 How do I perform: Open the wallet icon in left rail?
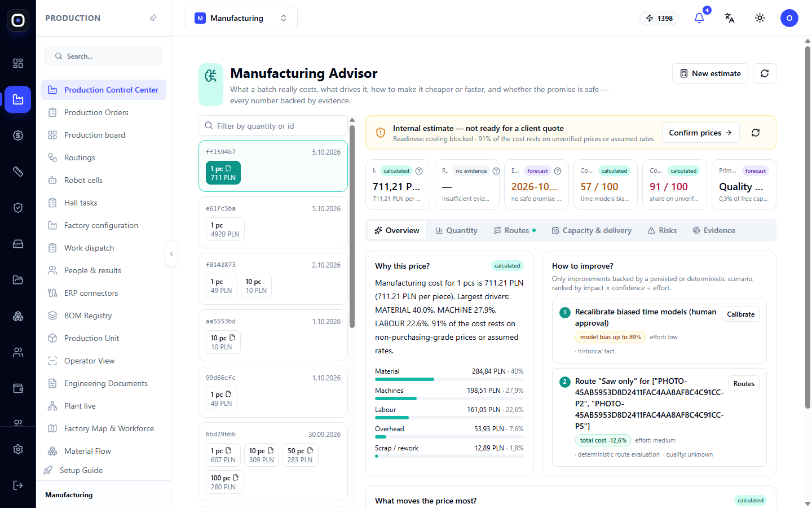(x=18, y=388)
